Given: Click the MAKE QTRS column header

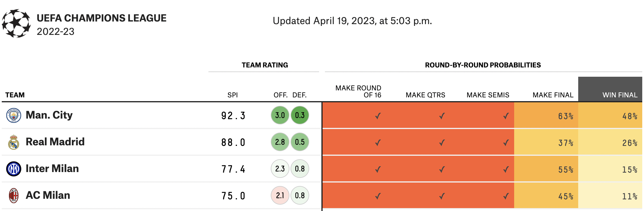Looking at the screenshot, I should tap(425, 95).
